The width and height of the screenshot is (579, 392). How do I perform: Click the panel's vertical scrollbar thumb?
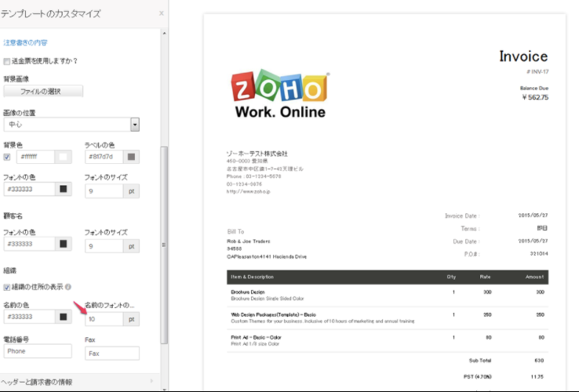click(164, 245)
